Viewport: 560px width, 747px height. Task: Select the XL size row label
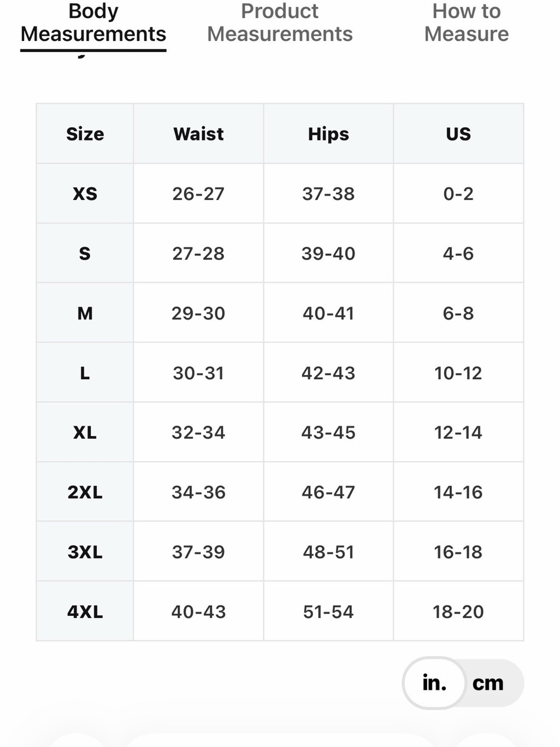pyautogui.click(x=85, y=433)
